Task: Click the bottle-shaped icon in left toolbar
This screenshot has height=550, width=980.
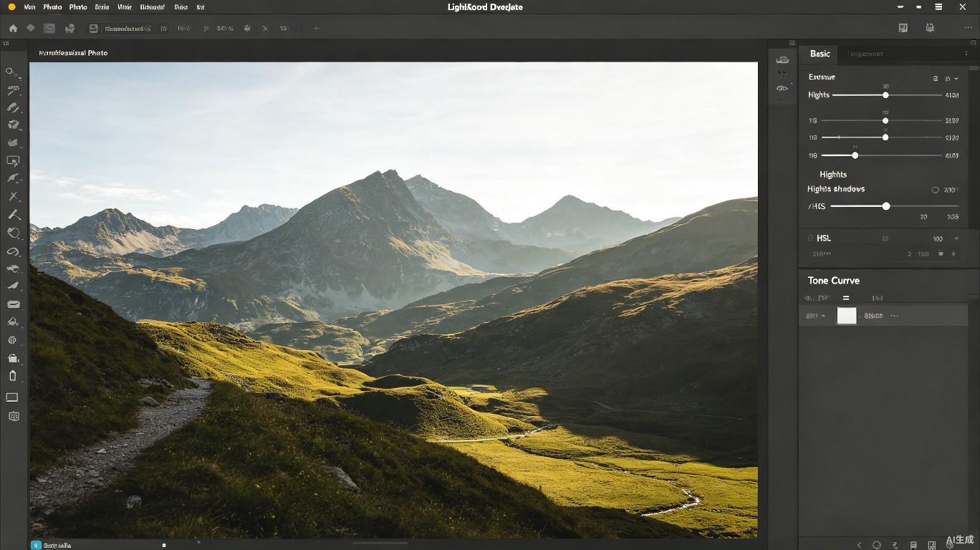Action: point(12,376)
